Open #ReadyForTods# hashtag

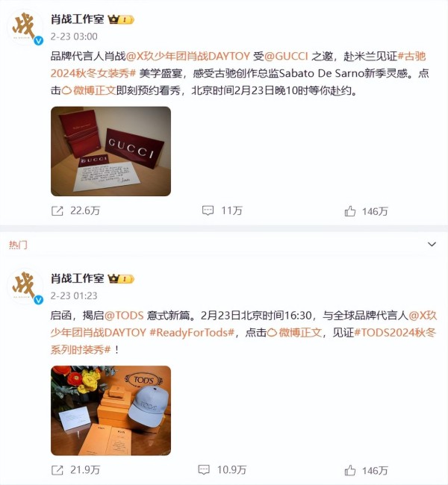click(x=192, y=333)
